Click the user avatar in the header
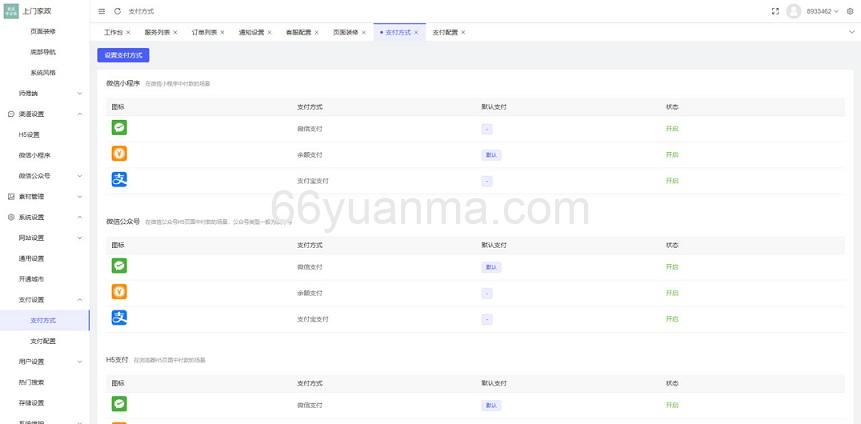 click(793, 11)
